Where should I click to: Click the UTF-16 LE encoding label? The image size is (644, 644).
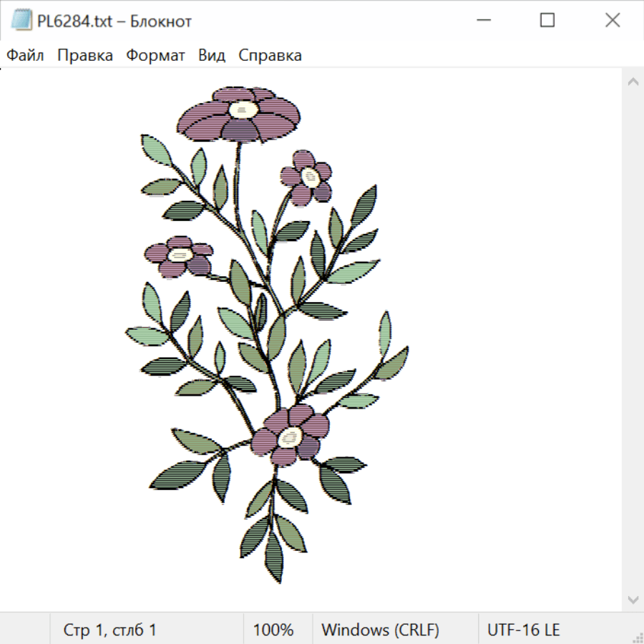pos(523,630)
